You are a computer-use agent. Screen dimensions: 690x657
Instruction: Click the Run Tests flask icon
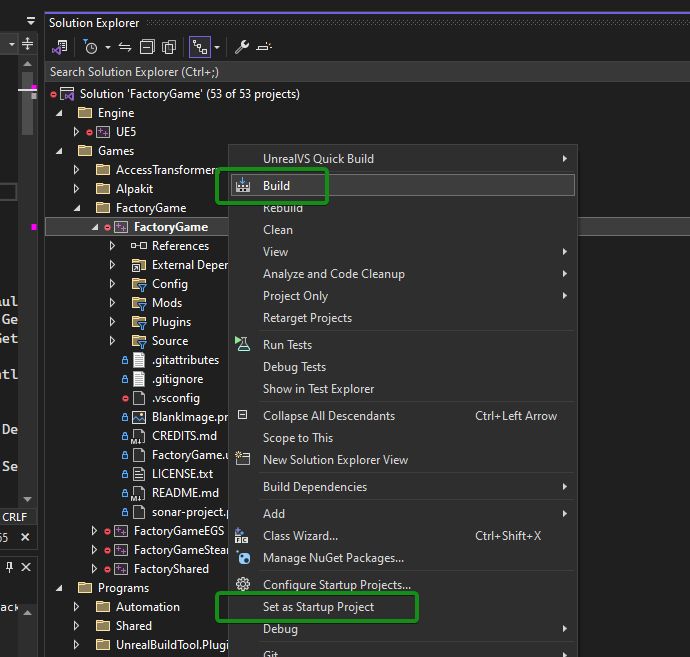(242, 344)
